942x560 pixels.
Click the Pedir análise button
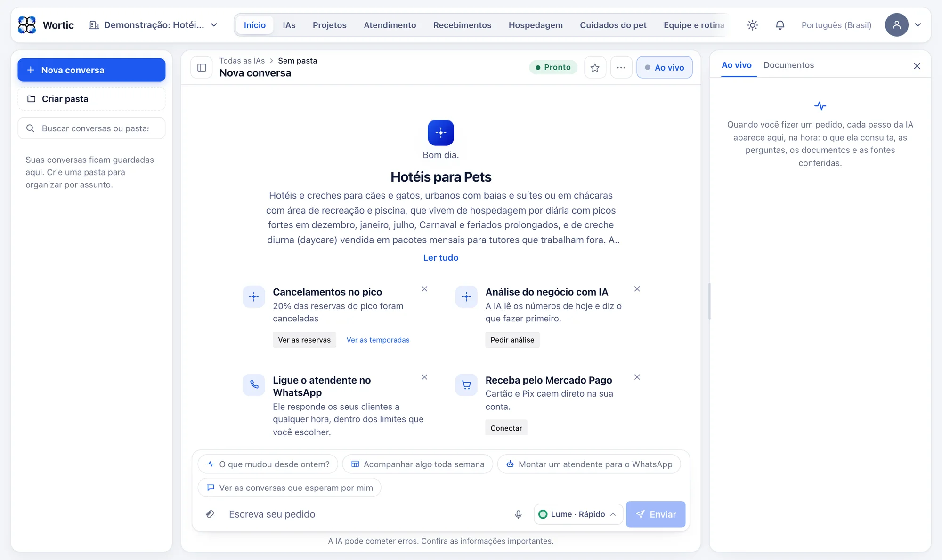pos(512,340)
